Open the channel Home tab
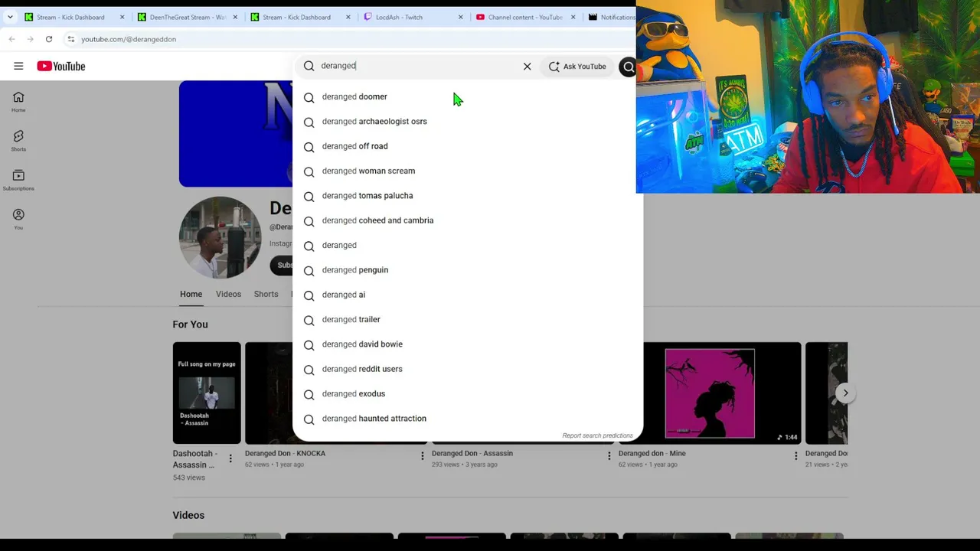 pyautogui.click(x=191, y=295)
